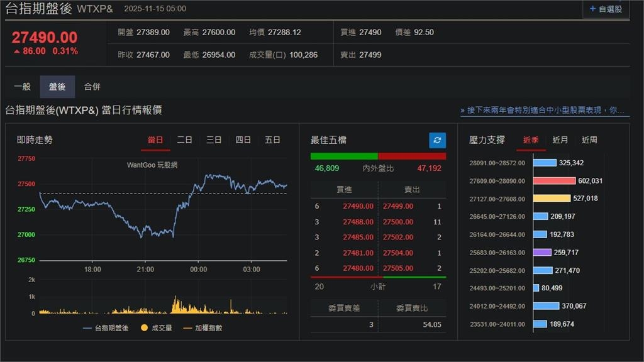The image size is (644, 362).
Task: Select the 二日 chart period
Action: [184, 140]
